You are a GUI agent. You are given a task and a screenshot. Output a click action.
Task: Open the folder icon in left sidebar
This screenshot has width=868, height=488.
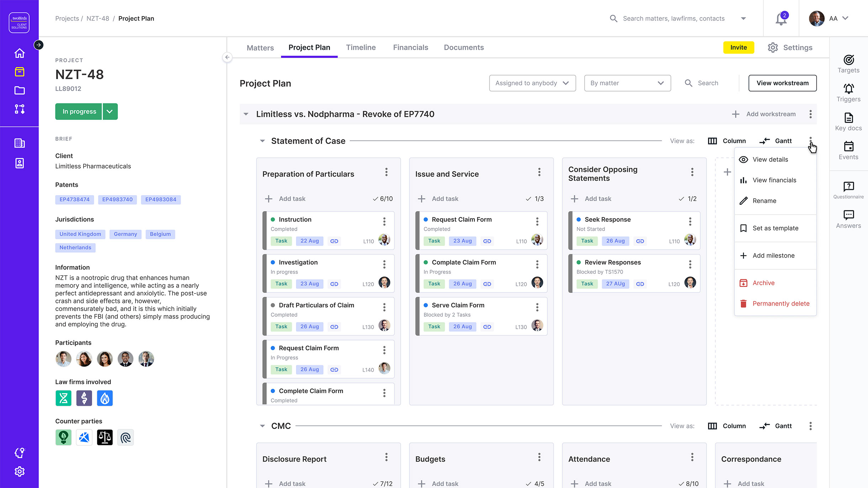coord(20,90)
